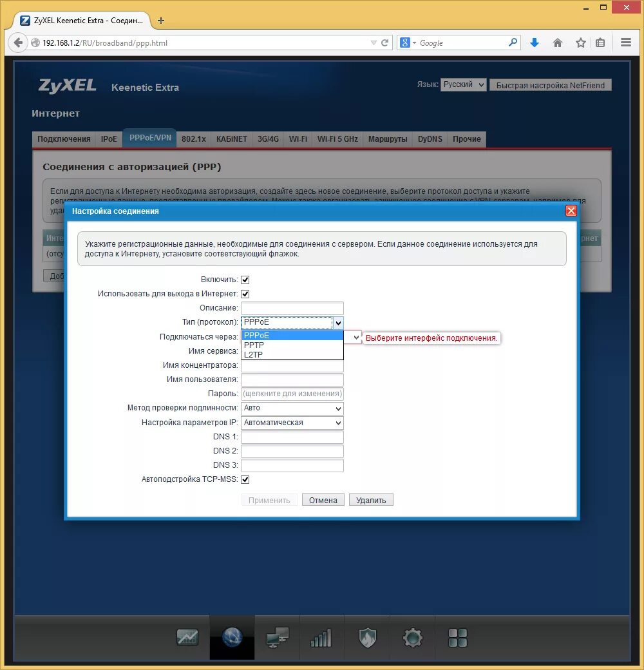Open the Firefox hamburger menu
The height and width of the screenshot is (670, 644).
pos(626,43)
